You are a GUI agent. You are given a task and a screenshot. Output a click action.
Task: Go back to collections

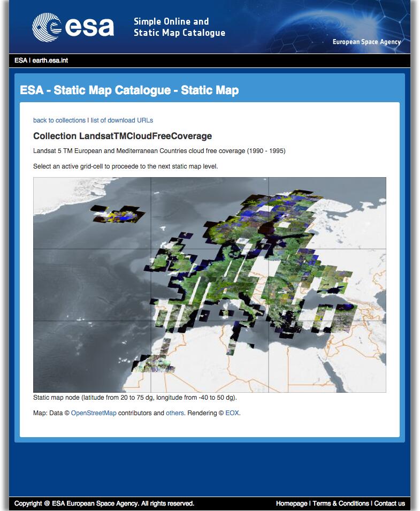(x=59, y=120)
